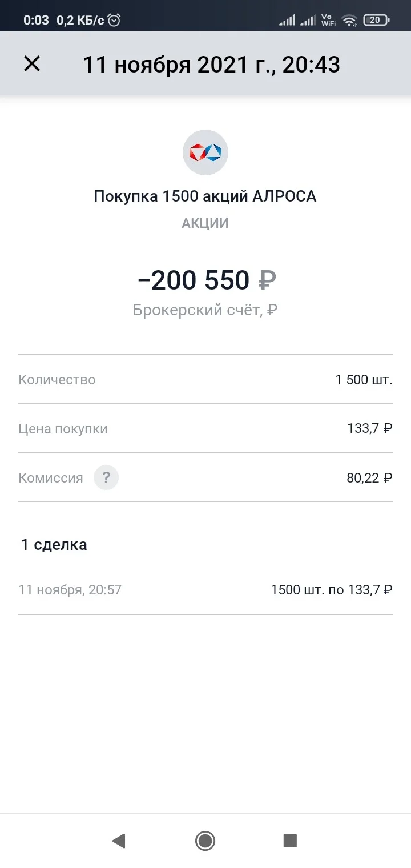411x868 pixels.
Task: Open recent apps with square button
Action: 291,841
